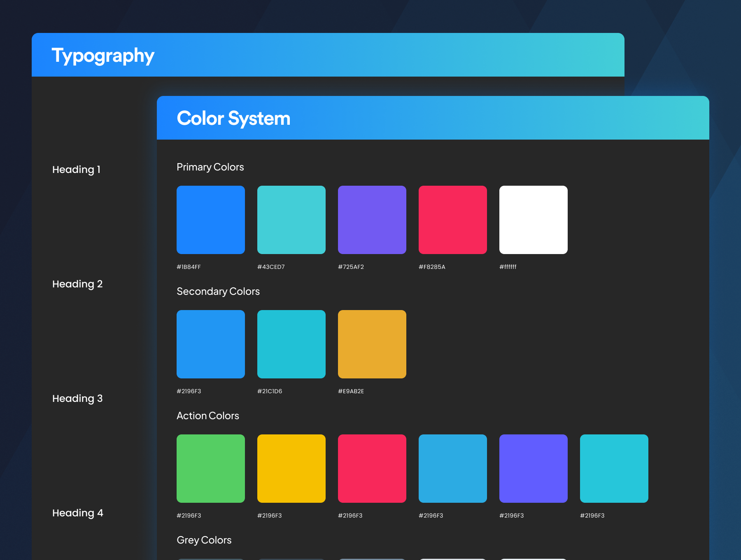
Task: Select Heading 1 in Typography panel
Action: (77, 170)
